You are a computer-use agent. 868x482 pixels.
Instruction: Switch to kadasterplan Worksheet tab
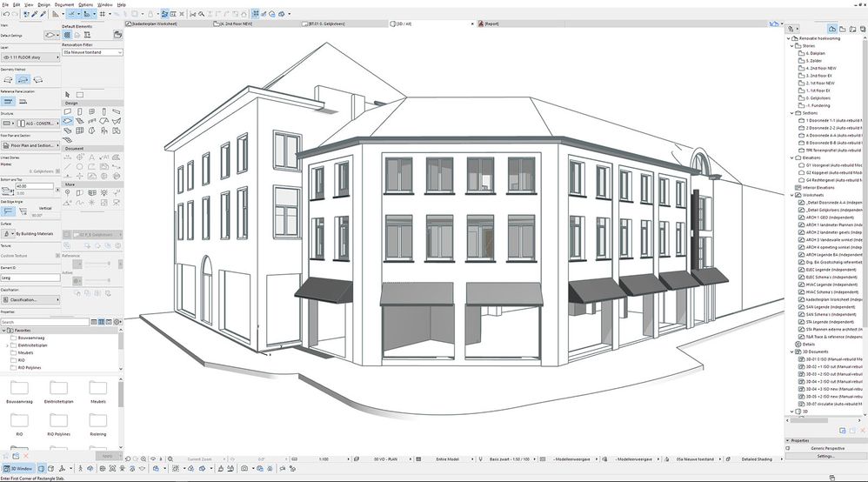click(x=168, y=23)
